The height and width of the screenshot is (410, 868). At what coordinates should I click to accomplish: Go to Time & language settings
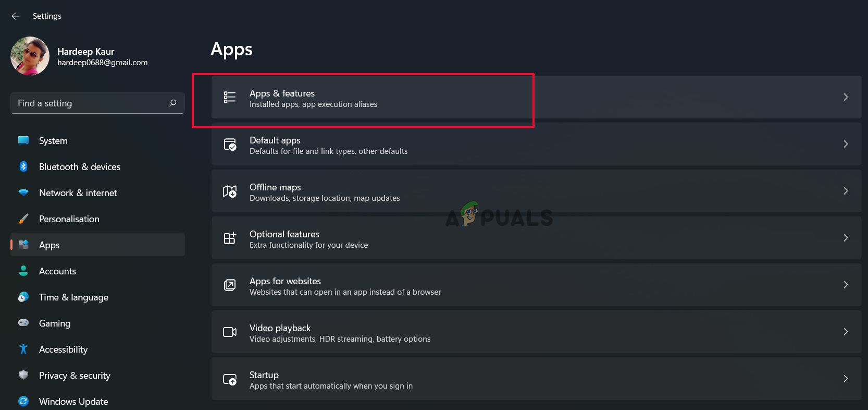coord(73,297)
